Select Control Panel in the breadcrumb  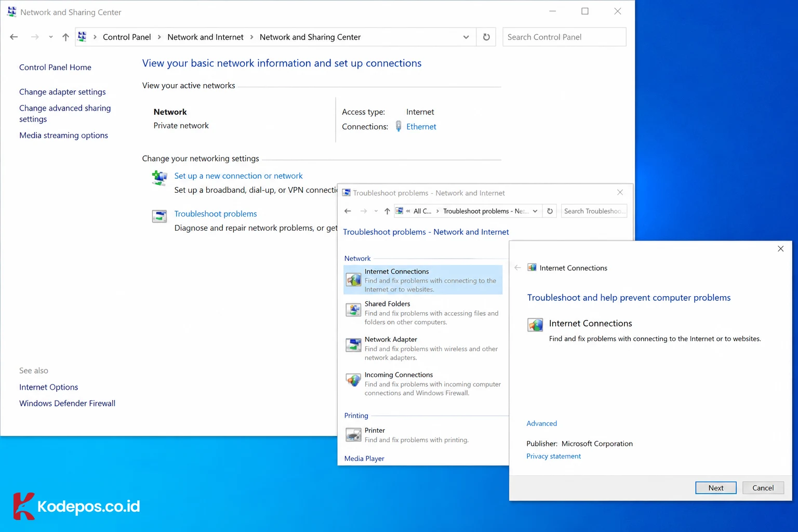click(127, 37)
